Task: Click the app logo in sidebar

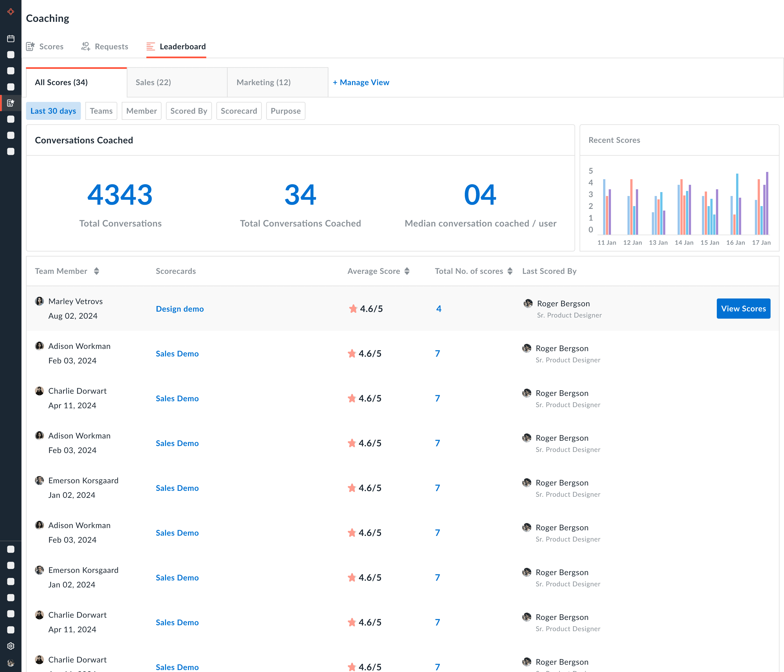Action: pos(11,12)
